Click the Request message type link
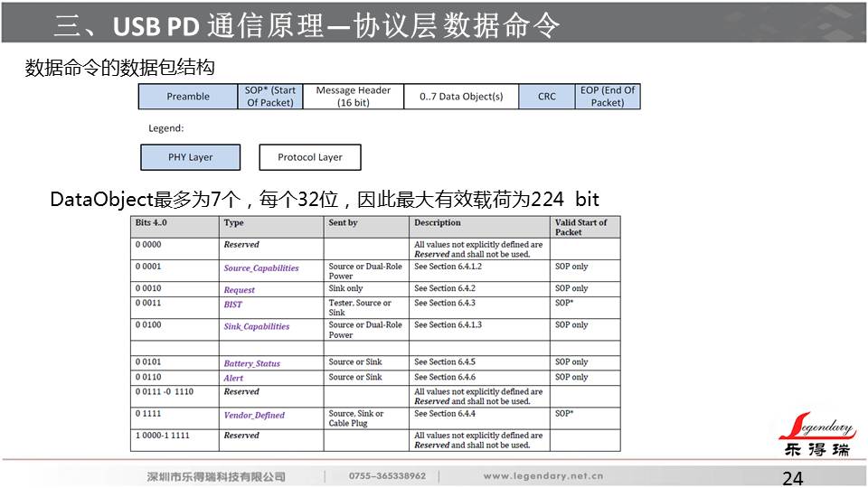 pos(240,290)
